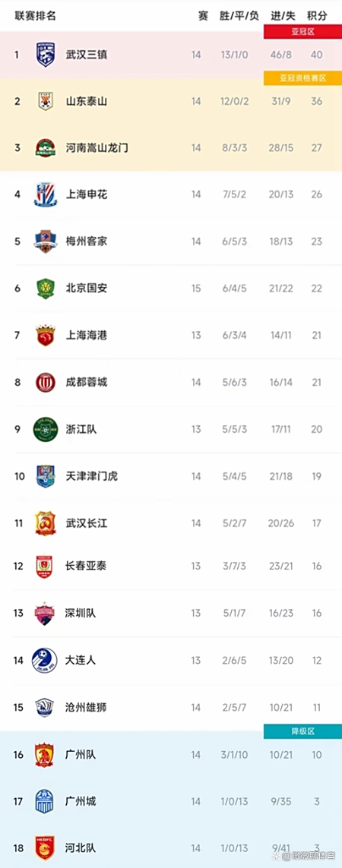Open the 天津津门虎 team name

91,476
